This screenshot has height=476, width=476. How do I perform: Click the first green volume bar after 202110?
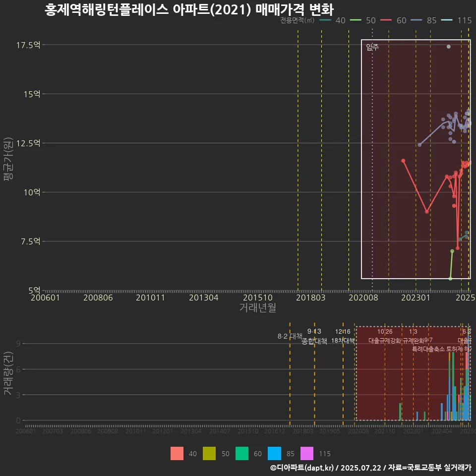click(400, 412)
